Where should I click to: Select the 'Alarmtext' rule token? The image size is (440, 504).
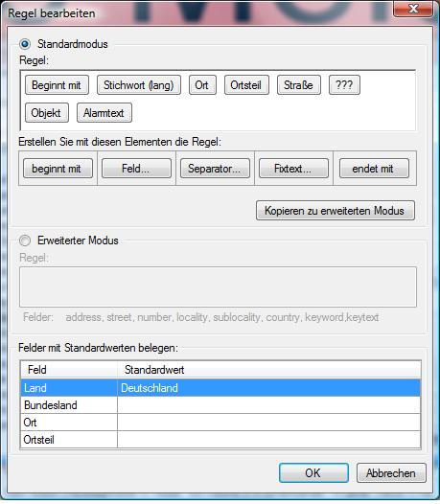[104, 113]
